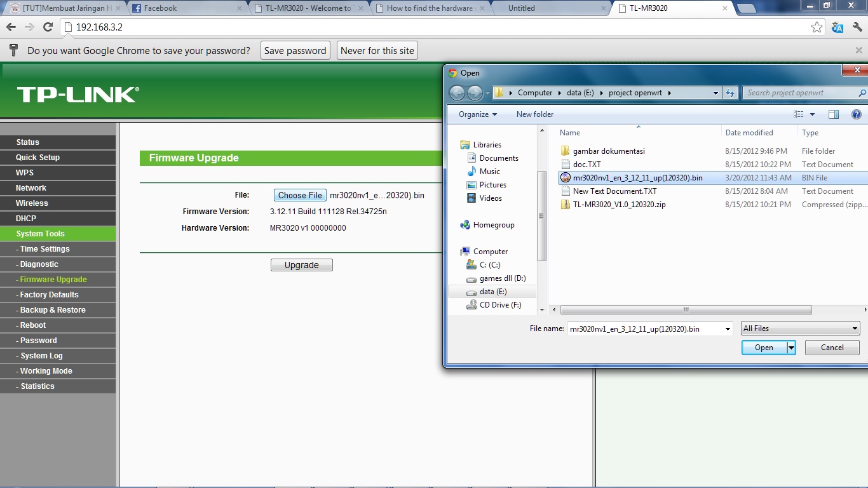This screenshot has height=488, width=868.
Task: Switch to the Facebook tab
Action: 187,8
